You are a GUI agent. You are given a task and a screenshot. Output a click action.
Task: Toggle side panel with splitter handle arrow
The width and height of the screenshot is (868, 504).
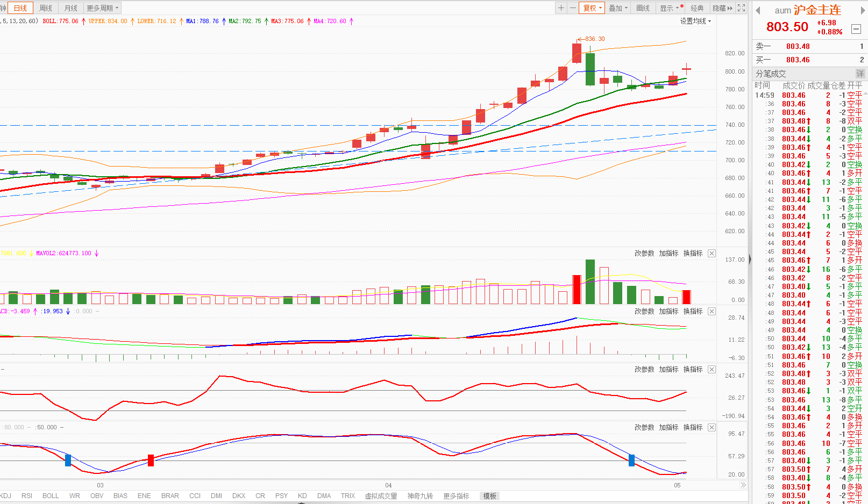point(750,260)
